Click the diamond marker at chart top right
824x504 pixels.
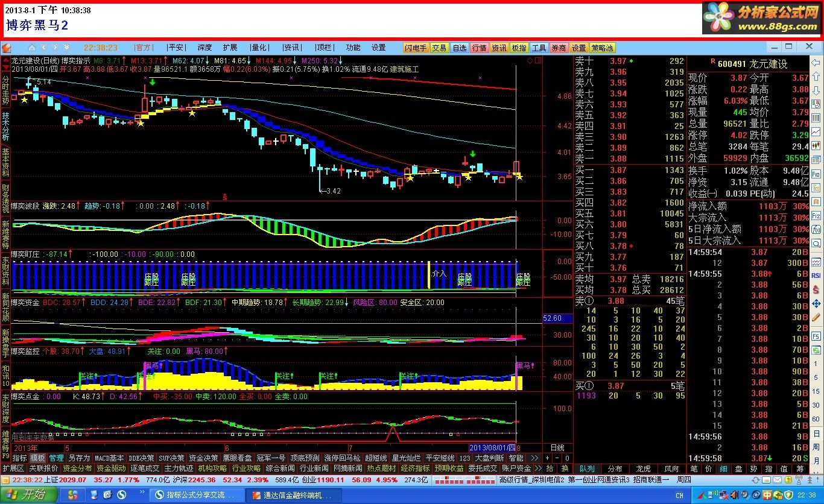tap(530, 60)
